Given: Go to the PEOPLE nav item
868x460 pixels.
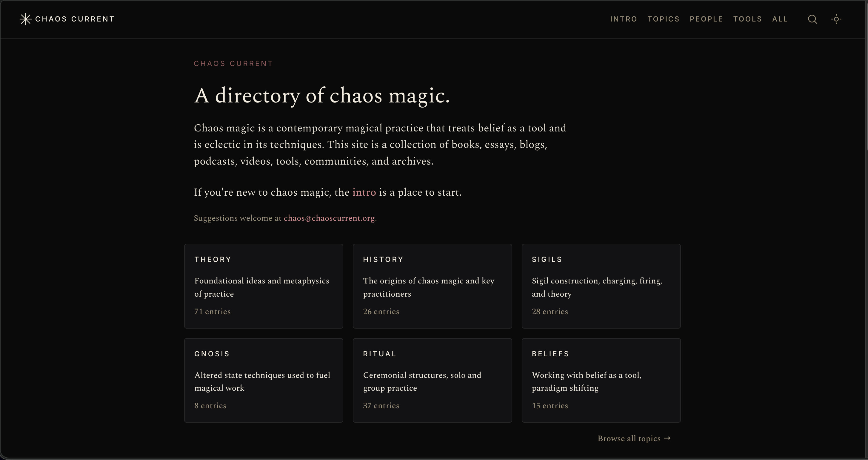Looking at the screenshot, I should point(706,19).
